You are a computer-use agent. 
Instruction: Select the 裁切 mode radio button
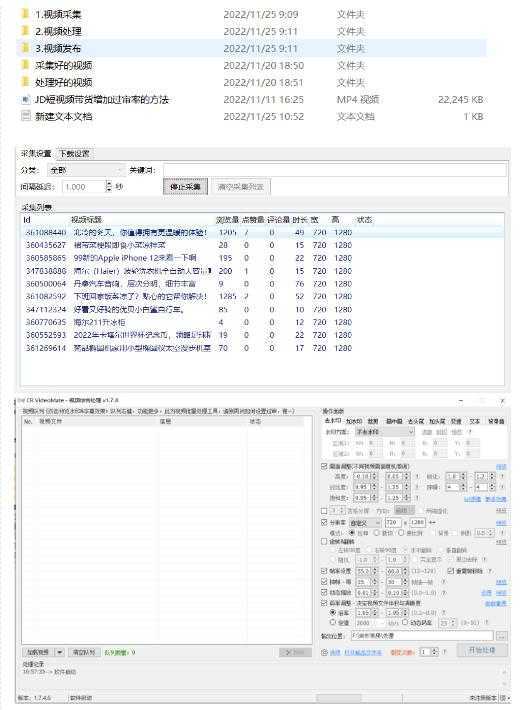(377, 533)
